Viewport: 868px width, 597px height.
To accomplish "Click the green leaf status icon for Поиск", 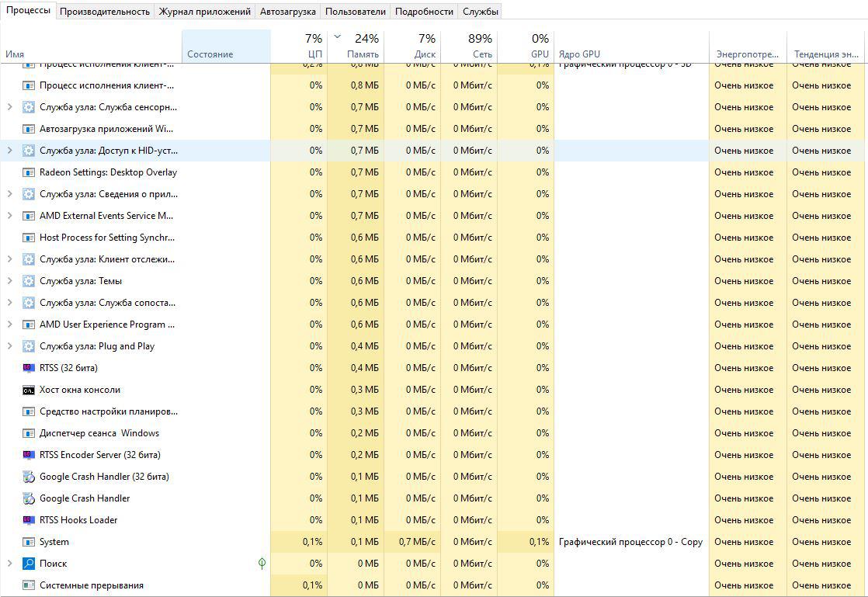I will tap(262, 564).
